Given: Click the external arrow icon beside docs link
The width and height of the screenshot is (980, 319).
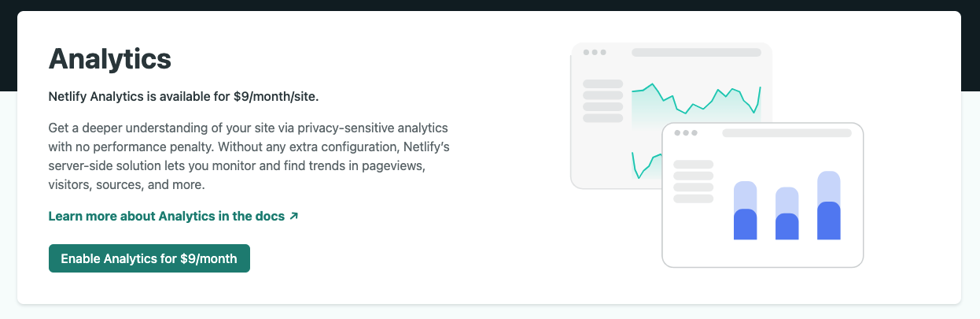Looking at the screenshot, I should pos(294,215).
